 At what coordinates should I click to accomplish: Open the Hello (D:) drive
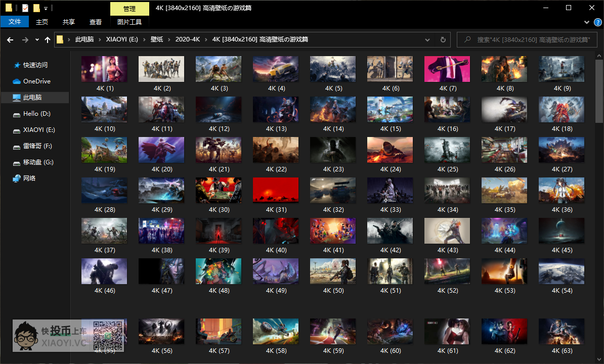[x=36, y=114]
